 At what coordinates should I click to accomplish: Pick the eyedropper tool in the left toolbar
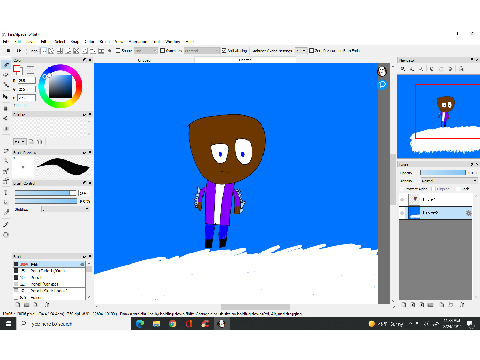pyautogui.click(x=6, y=212)
